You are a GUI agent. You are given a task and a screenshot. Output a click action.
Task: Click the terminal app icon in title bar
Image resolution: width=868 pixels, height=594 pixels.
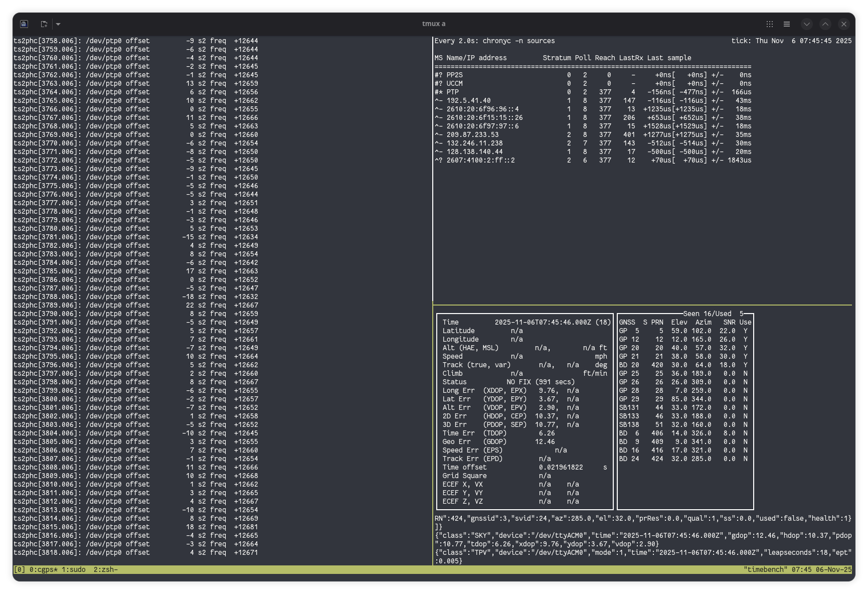[24, 24]
